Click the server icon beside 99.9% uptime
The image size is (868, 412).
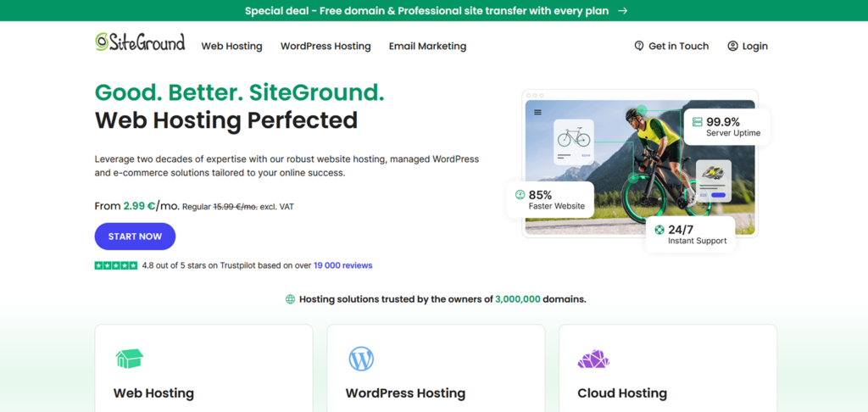click(x=698, y=122)
